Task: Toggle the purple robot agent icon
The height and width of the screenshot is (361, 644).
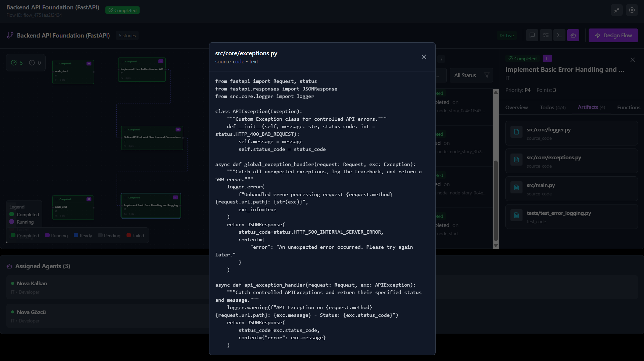Action: click(x=573, y=35)
